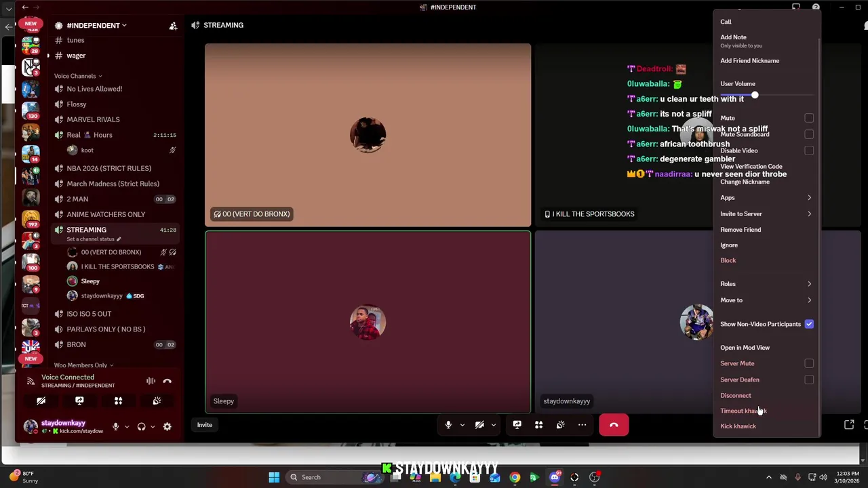Image resolution: width=868 pixels, height=488 pixels.
Task: Open User Settings gear
Action: pyautogui.click(x=167, y=426)
